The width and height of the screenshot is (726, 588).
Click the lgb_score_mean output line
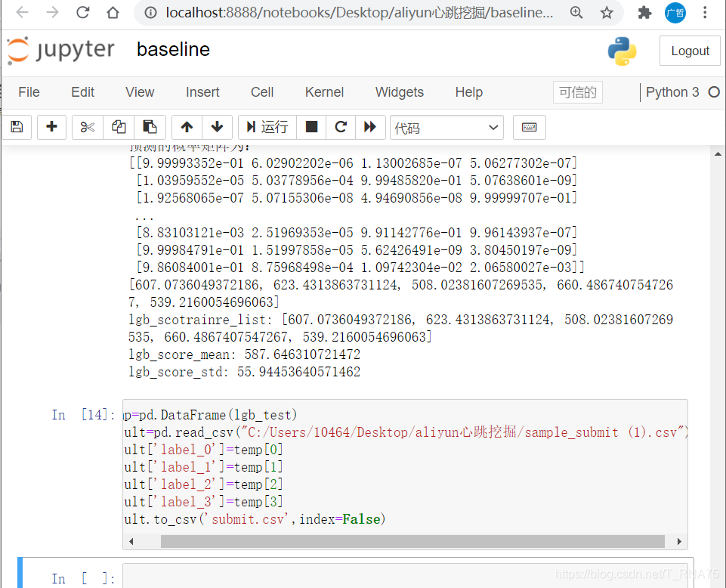[245, 354]
